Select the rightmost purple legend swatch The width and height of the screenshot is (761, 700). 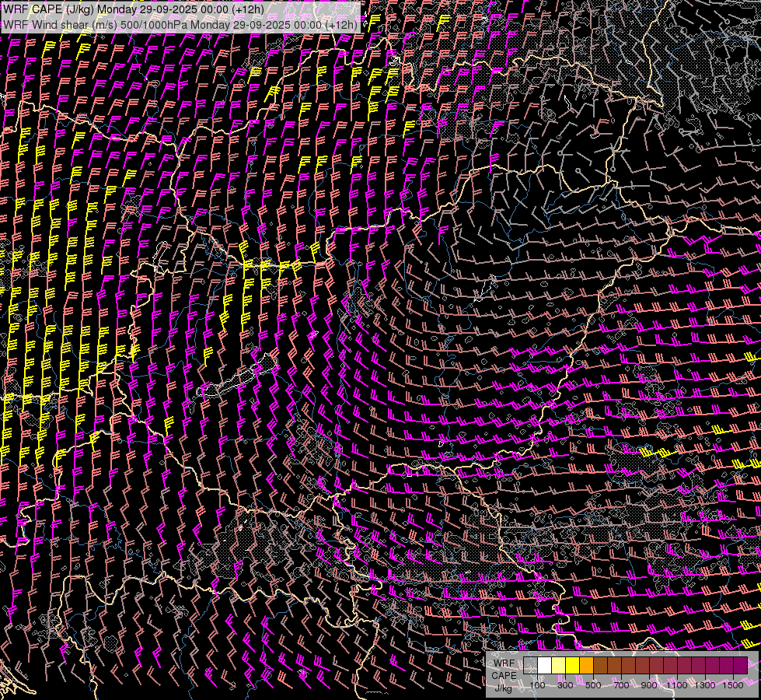coord(740,666)
